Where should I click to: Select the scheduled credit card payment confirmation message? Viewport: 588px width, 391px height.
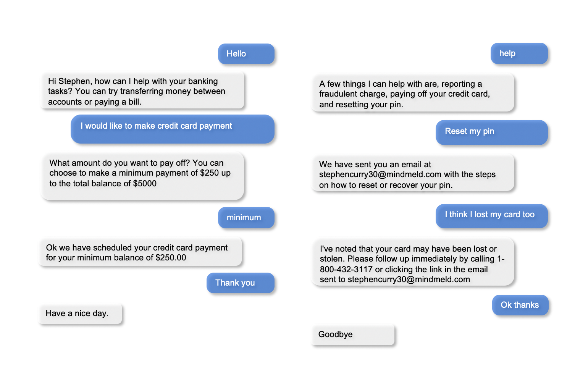[140, 252]
